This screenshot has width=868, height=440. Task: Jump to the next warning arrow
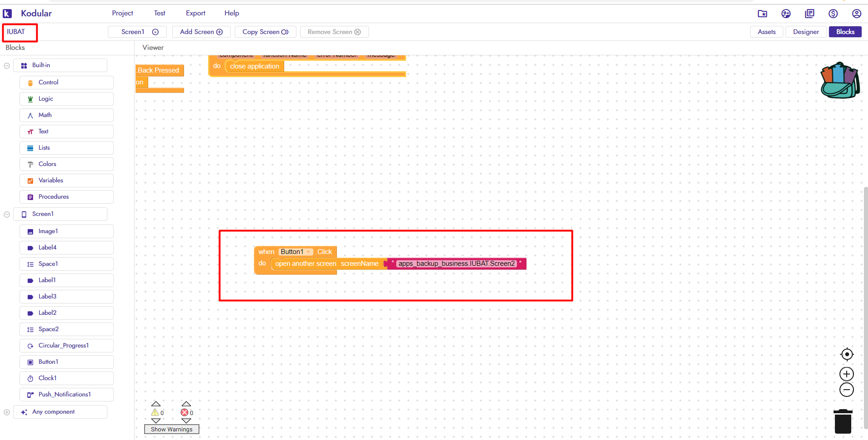(155, 421)
